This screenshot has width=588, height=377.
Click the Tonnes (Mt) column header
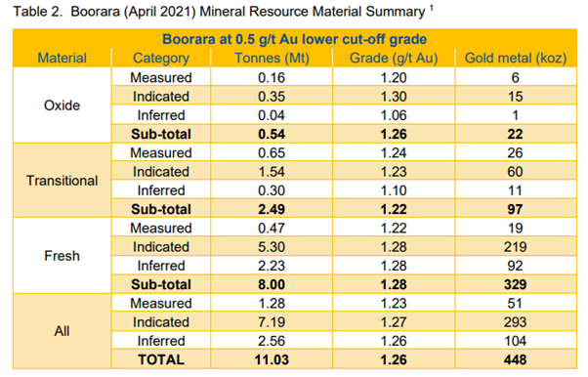coord(272,59)
